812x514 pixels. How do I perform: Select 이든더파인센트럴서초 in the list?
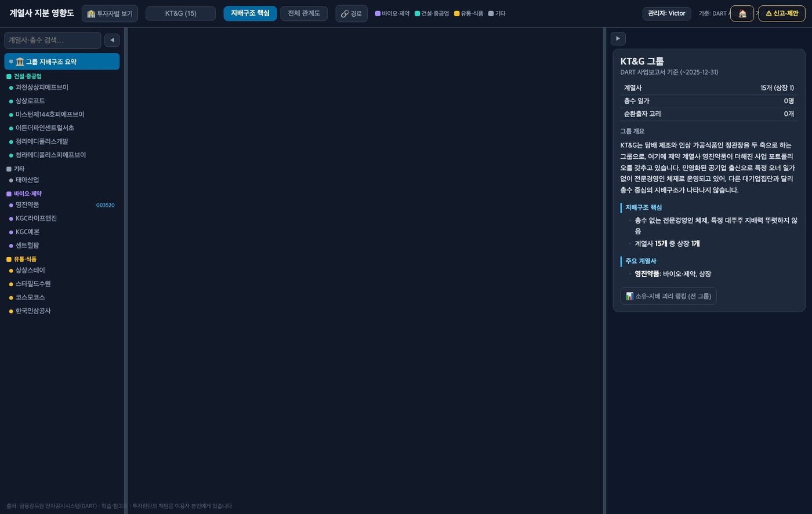[62, 128]
